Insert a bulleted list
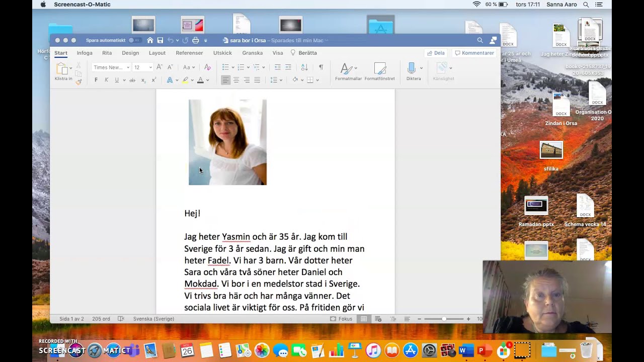644x362 pixels. (225, 67)
